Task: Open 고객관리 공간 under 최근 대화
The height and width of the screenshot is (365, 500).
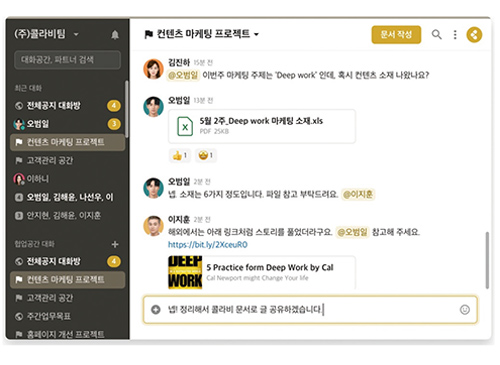Action: [67, 161]
